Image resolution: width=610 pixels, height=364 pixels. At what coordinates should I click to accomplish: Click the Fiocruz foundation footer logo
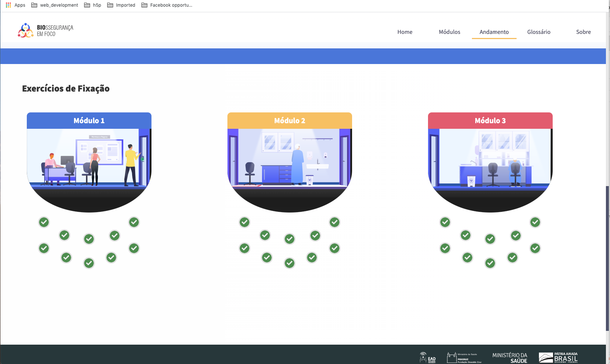464,358
